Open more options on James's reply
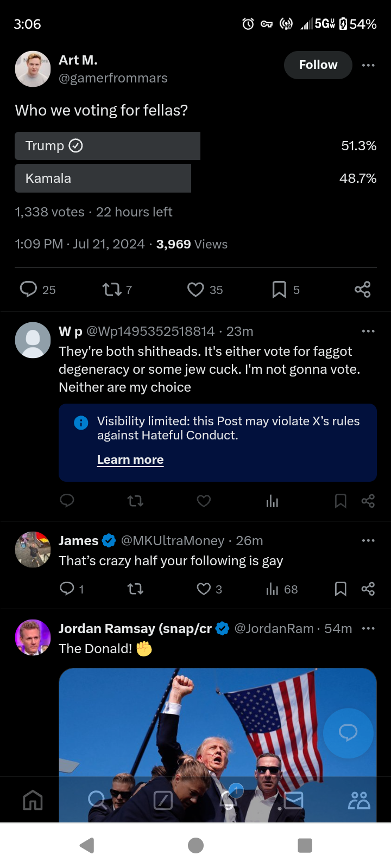 368,540
